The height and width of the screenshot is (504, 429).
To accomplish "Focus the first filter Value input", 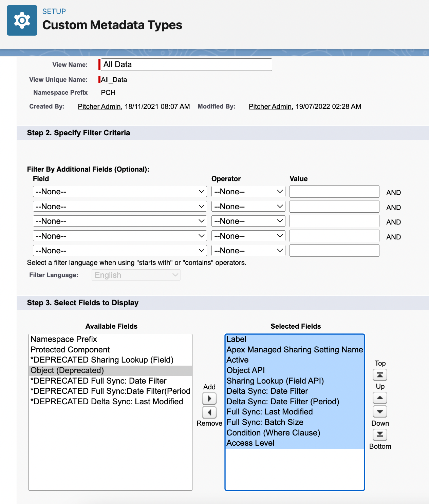I will (334, 192).
